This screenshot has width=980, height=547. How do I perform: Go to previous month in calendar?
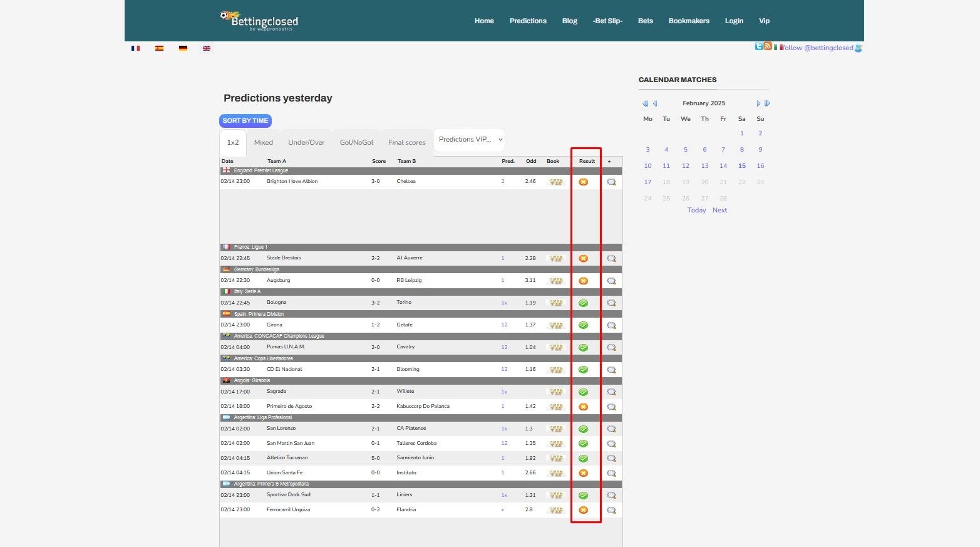[x=655, y=103]
